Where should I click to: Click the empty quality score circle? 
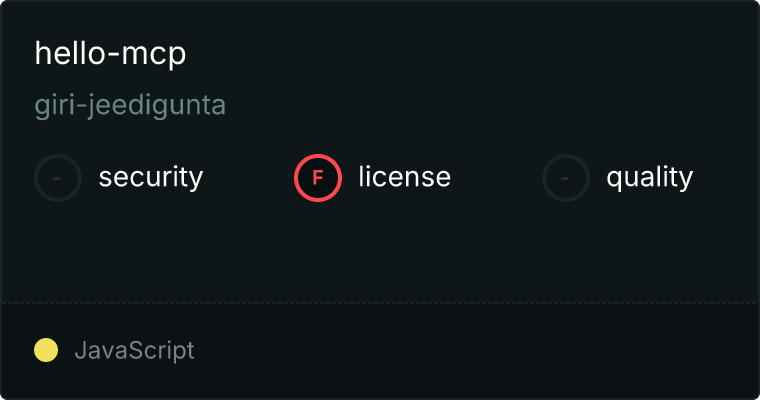pyautogui.click(x=566, y=178)
